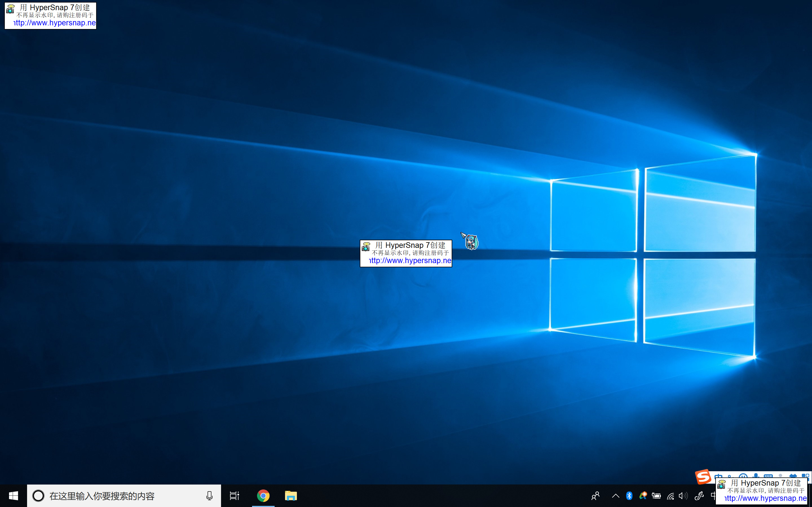Start Sogou voice input with the microphone icon
812x507 pixels.
pos(756,475)
